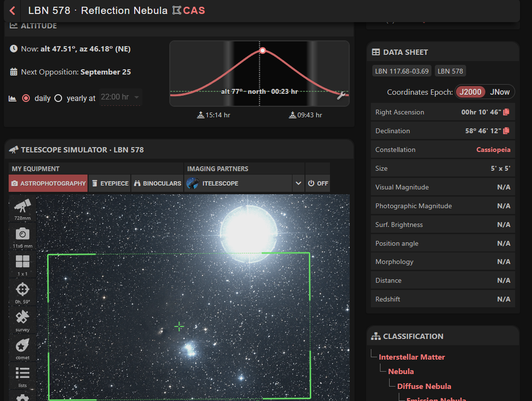The width and height of the screenshot is (532, 401).
Task: Open the 11x6 mm camera sensor selector
Action: coord(23,237)
